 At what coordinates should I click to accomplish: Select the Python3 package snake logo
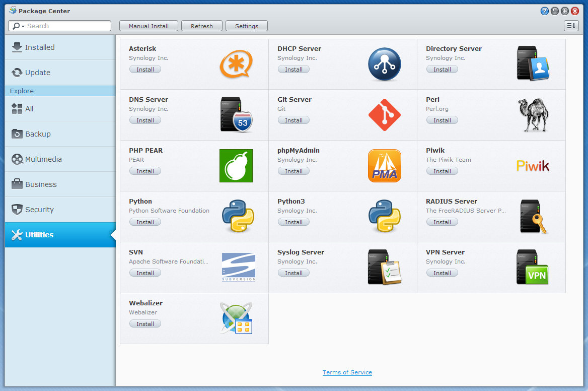pos(385,216)
